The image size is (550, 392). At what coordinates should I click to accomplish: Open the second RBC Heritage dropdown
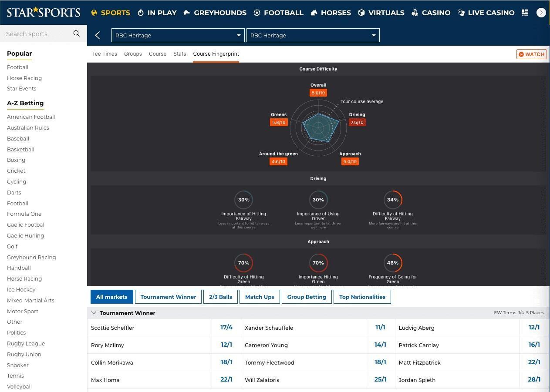313,35
